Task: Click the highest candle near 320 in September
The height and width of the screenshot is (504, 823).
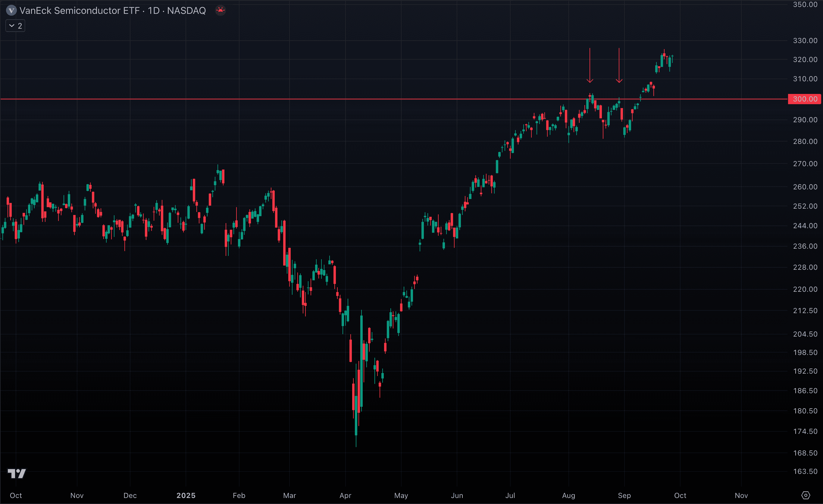Action: [x=664, y=54]
